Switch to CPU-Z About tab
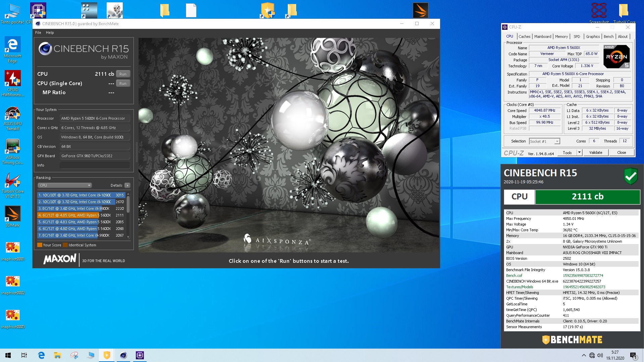Viewport: 644px width, 362px height. click(623, 37)
